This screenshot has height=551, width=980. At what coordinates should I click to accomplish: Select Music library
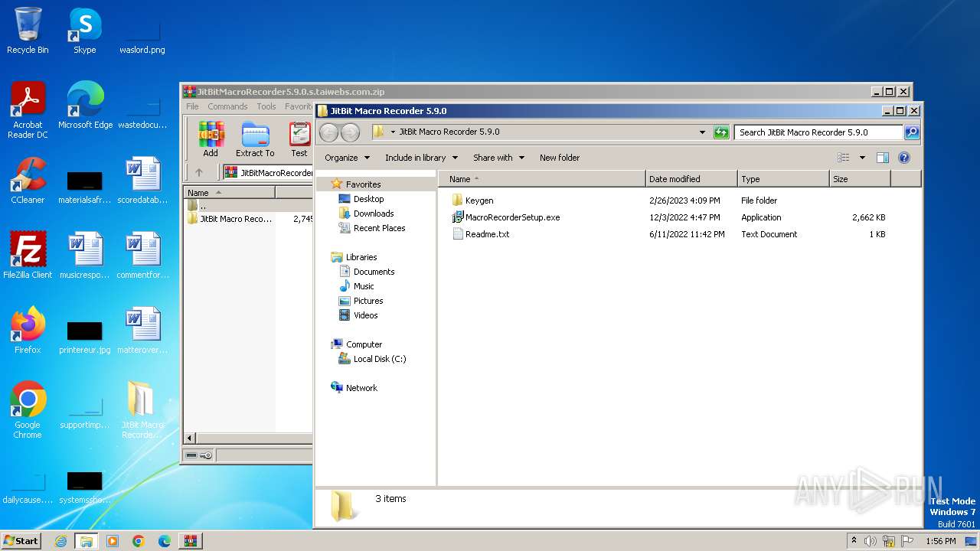(x=357, y=286)
